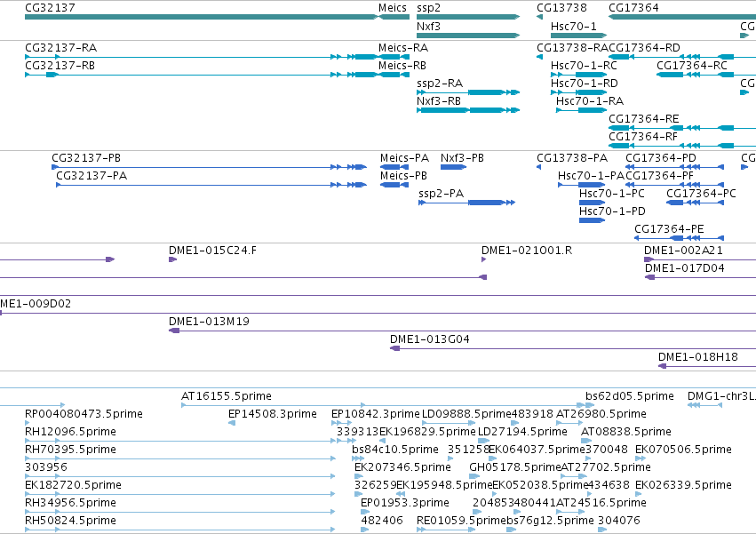Image resolution: width=756 pixels, height=534 pixels.
Task: Click the 303956 EST label
Action: coord(46,467)
